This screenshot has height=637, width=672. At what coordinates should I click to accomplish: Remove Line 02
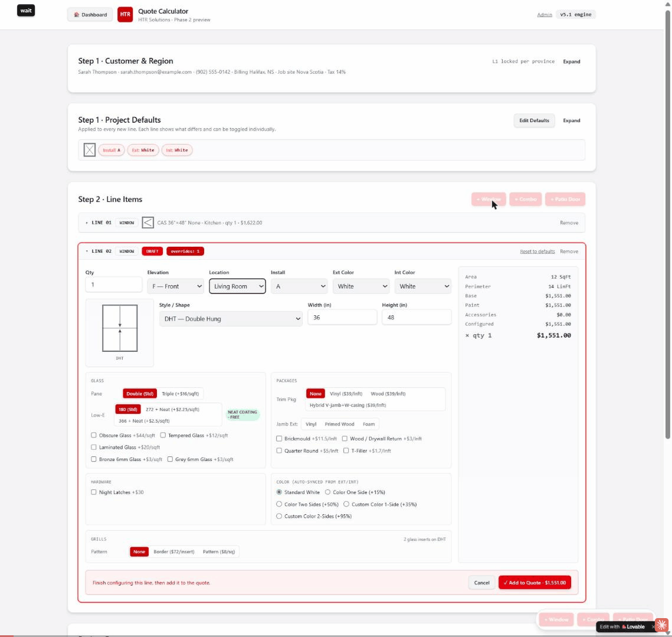[569, 251]
